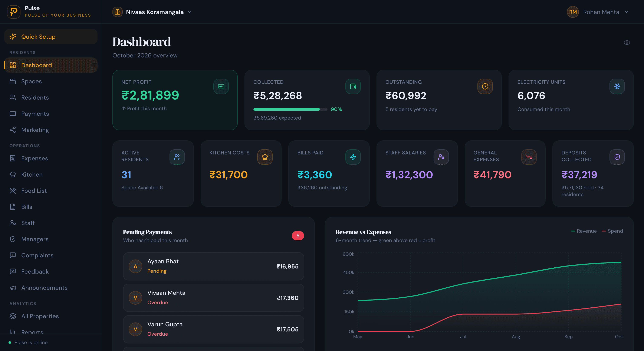Click the Collected wallet icon
Screen dimensions: 644x351
(x=353, y=86)
